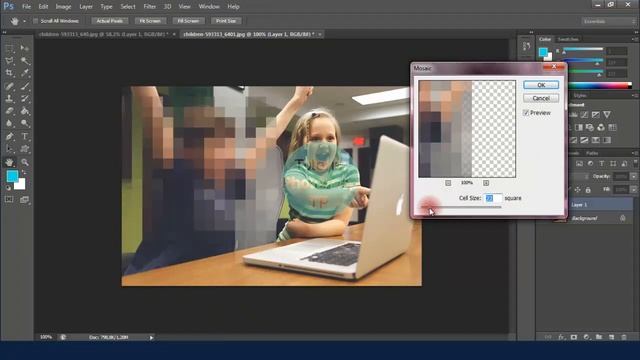Viewport: 640px width, 360px height.
Task: Click the color spectrum ramp in Color panel
Action: tap(600, 85)
